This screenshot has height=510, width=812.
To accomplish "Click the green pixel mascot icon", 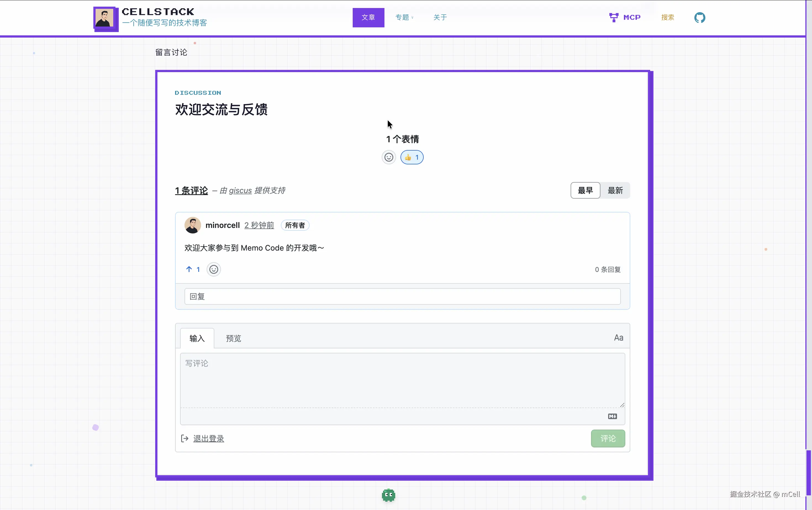I will [x=389, y=495].
